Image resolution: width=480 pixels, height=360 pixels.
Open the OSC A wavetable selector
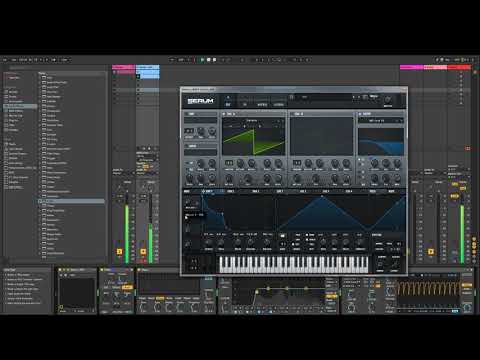click(253, 120)
